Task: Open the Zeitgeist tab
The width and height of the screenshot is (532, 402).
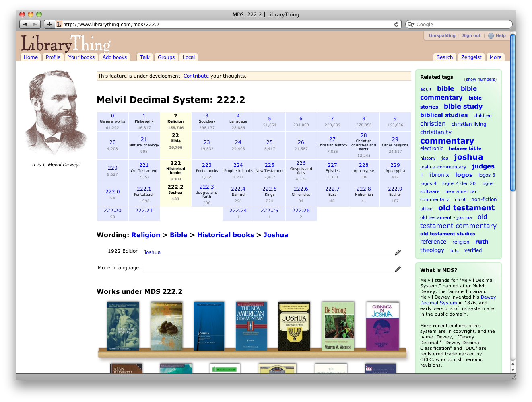Action: click(x=471, y=57)
